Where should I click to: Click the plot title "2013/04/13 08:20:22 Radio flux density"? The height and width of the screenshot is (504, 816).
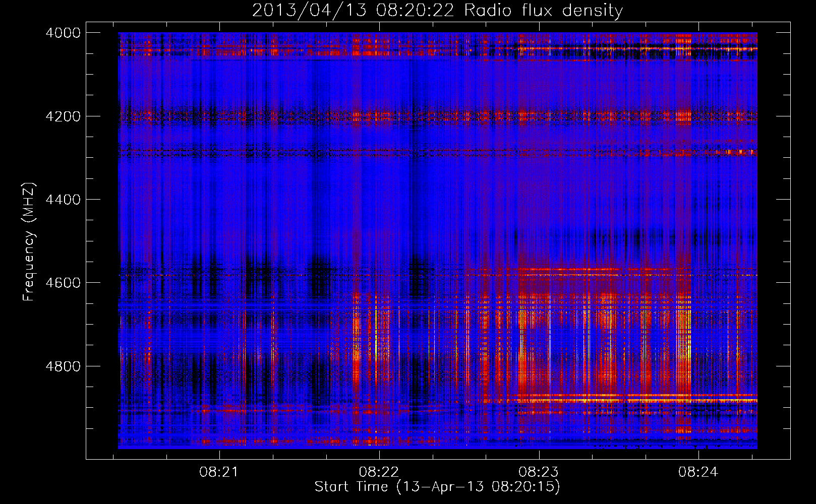click(x=437, y=10)
